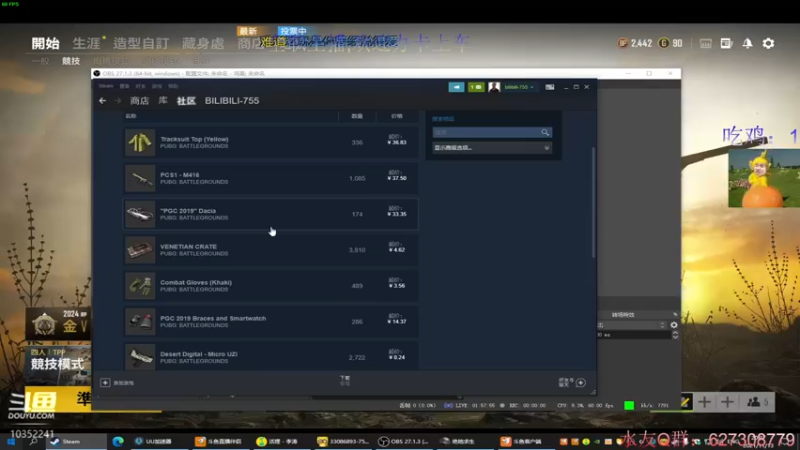Click the Venetian Crate thumbnail

click(x=140, y=249)
